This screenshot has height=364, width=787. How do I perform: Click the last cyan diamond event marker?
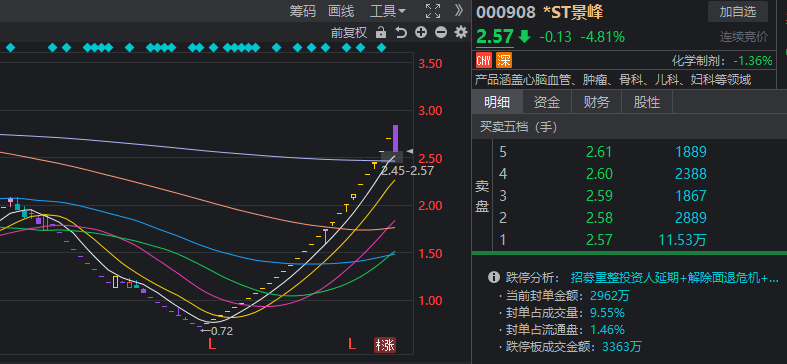381,48
